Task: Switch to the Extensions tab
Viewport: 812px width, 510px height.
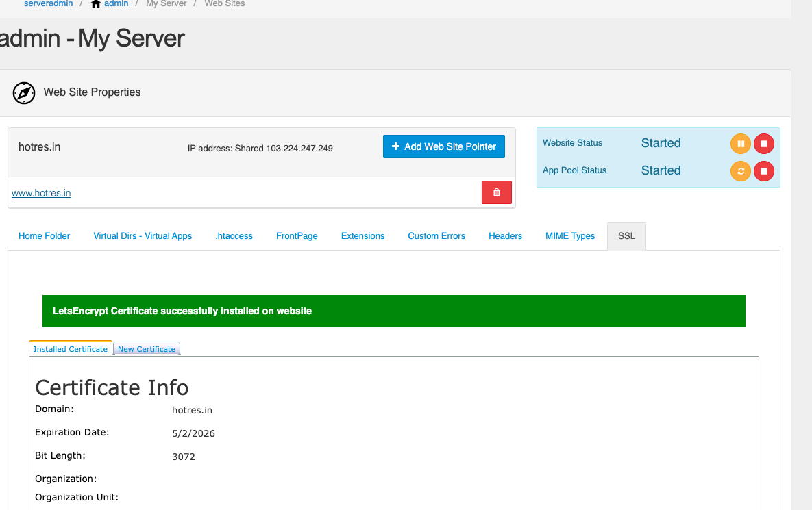Action: tap(362, 236)
